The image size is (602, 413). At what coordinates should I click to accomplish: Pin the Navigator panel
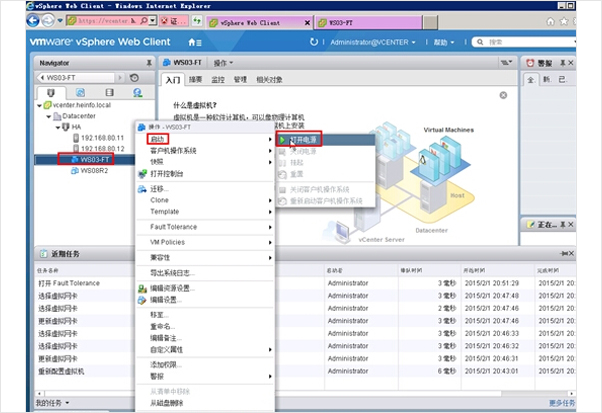149,63
